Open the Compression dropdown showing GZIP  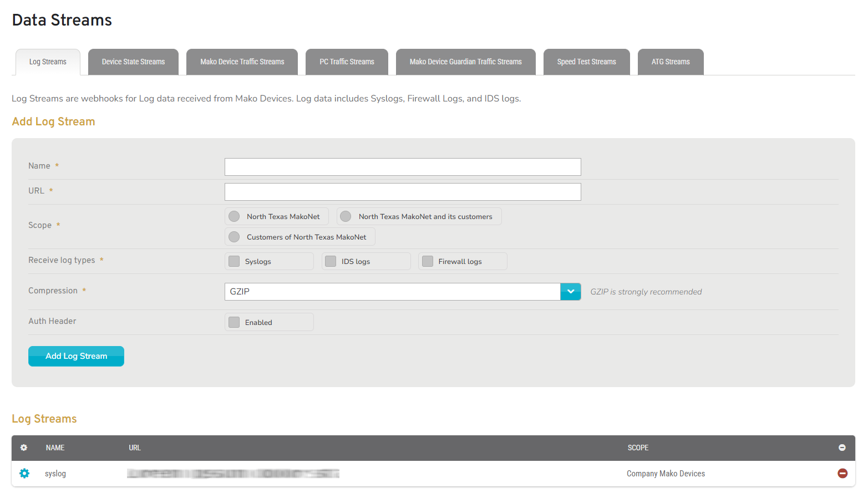point(570,291)
